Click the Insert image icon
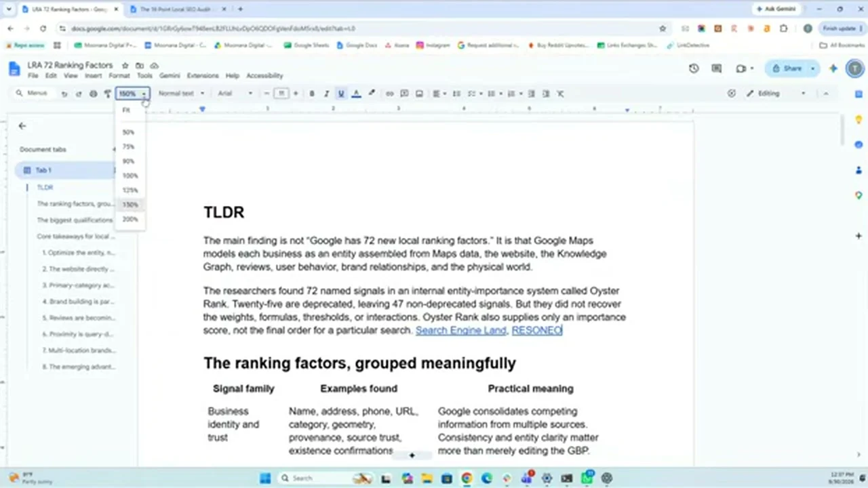This screenshot has width=868, height=488. 419,94
